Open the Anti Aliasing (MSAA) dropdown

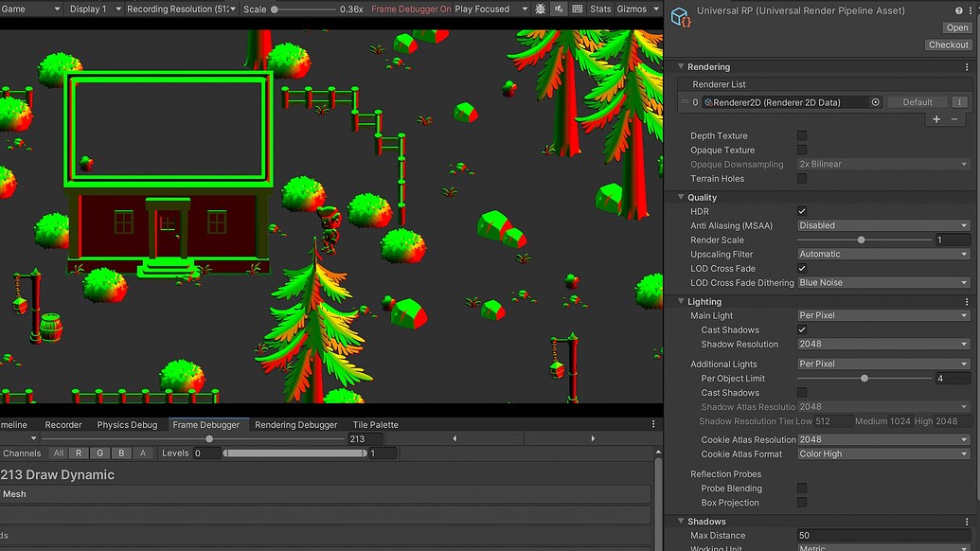882,225
